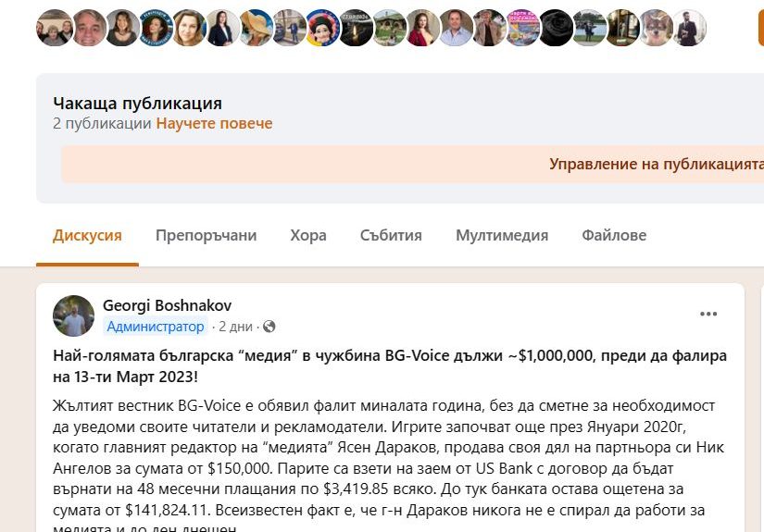Click the Научете повече link

[x=214, y=123]
